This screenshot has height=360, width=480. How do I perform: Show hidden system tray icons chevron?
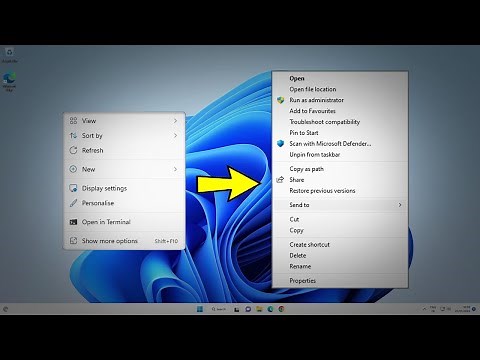424,309
